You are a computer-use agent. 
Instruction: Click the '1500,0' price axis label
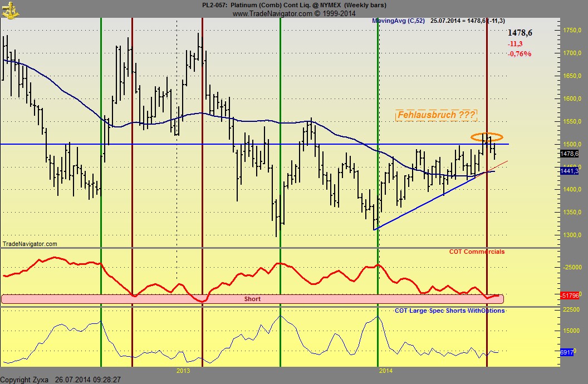tap(572, 144)
